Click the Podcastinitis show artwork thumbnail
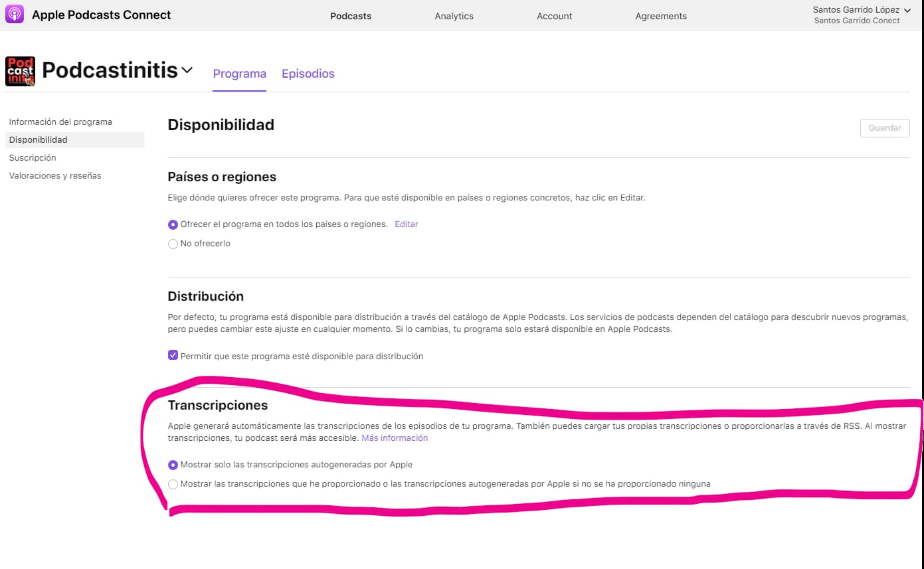The width and height of the screenshot is (924, 569). [x=20, y=71]
